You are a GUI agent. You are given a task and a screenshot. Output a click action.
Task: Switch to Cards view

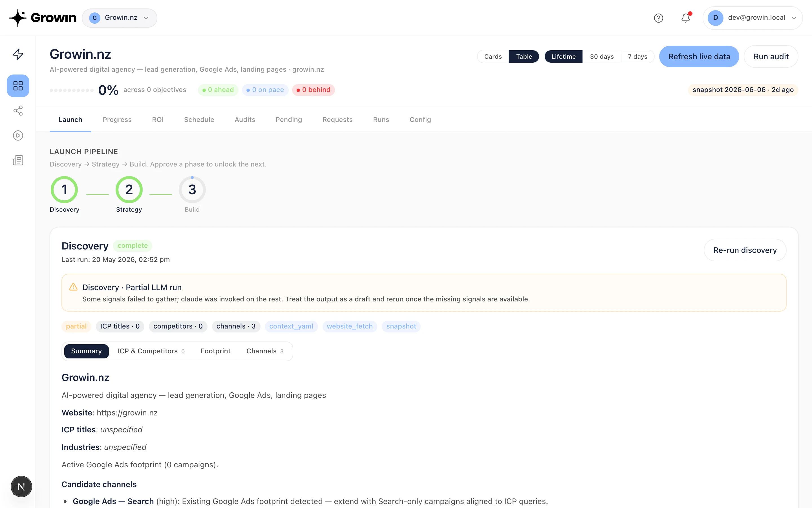click(x=493, y=56)
